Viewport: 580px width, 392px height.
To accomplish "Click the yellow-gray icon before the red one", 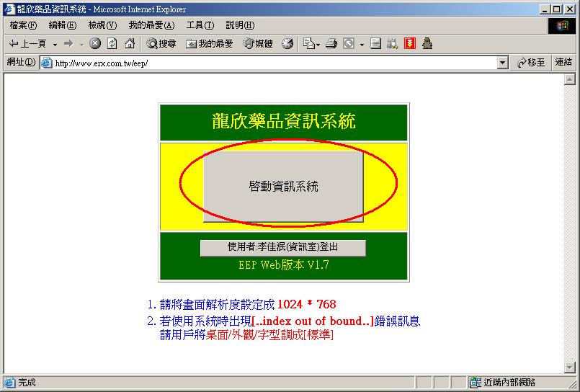I will [392, 44].
